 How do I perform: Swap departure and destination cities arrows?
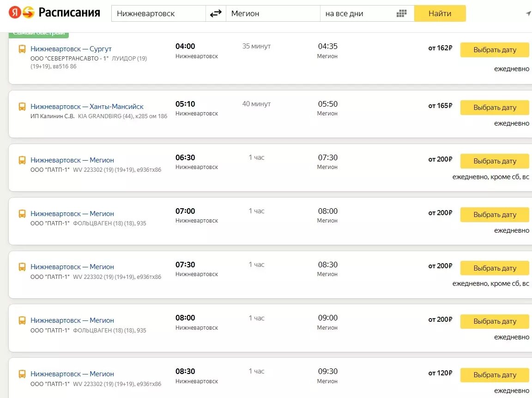pyautogui.click(x=216, y=13)
